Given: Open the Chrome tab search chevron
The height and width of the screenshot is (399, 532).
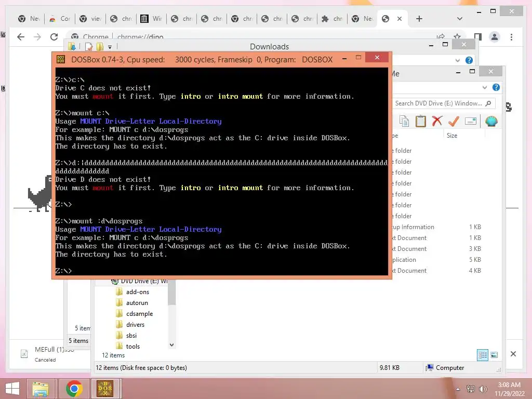Looking at the screenshot, I should 460,19.
